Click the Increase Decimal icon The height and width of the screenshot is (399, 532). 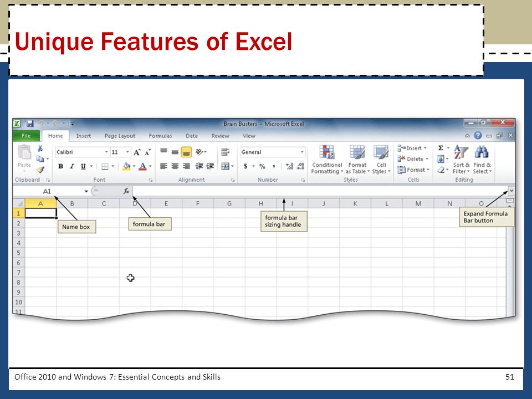289,166
